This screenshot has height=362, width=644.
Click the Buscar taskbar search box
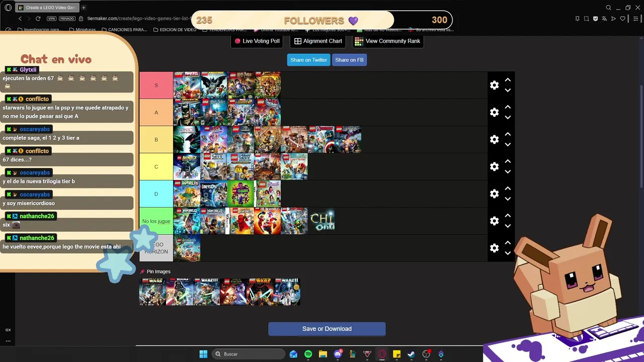[249, 354]
